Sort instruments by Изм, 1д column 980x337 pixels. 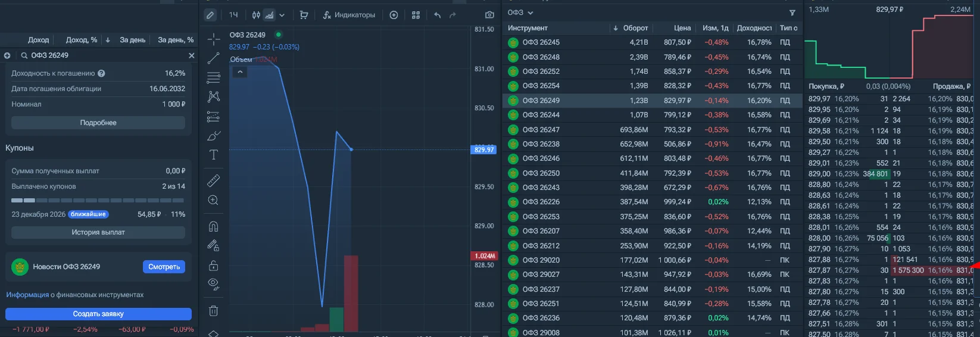pos(715,28)
